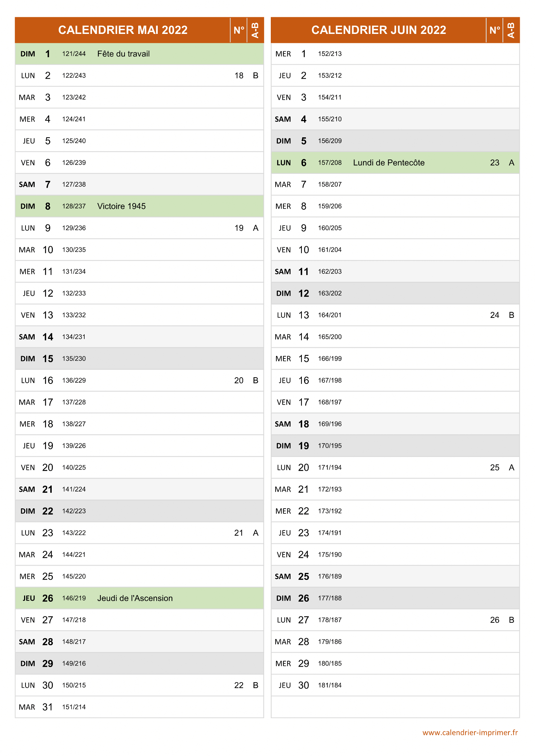Click the Fête du travail holiday row
Viewport: 535px width, 756px height.
pos(139,54)
